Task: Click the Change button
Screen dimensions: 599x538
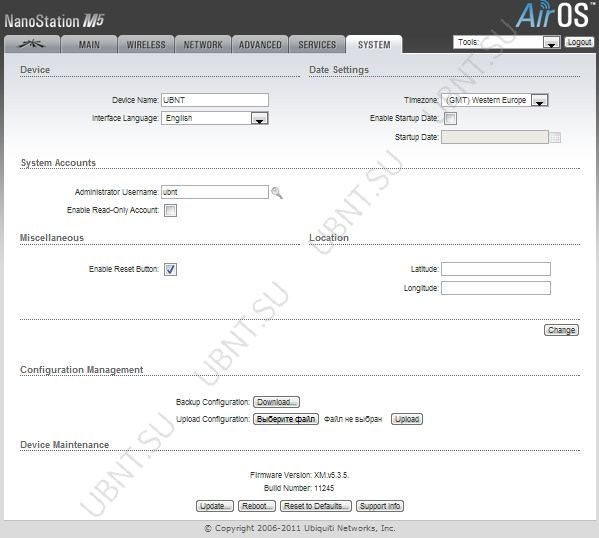Action: click(x=561, y=330)
